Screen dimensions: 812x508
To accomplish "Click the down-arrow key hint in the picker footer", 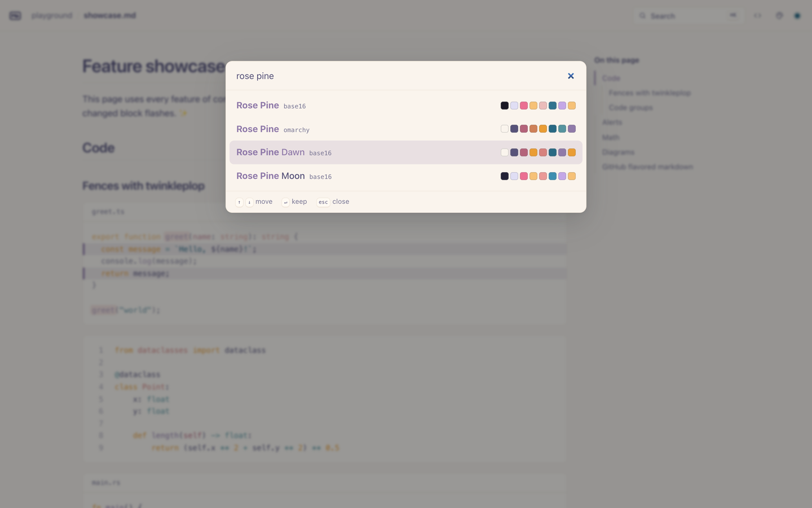I will [x=249, y=202].
